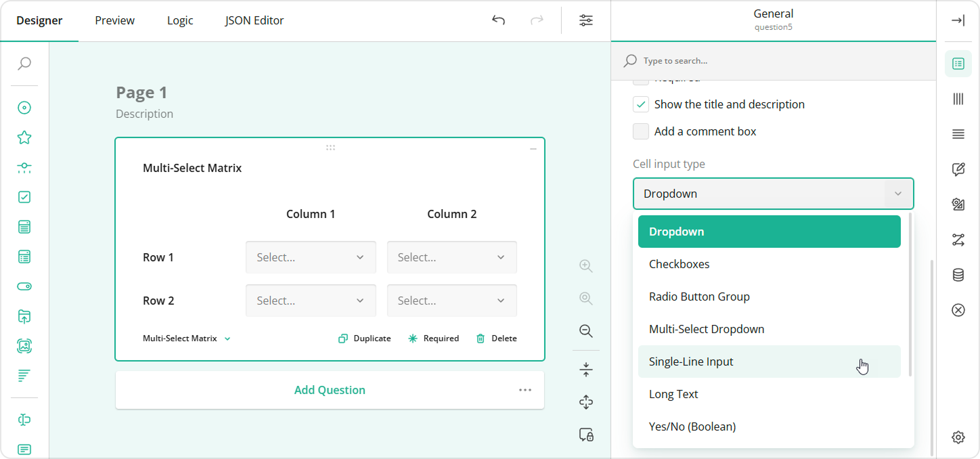The image size is (980, 459).
Task: Enable 'Add a comment box'
Action: point(640,131)
